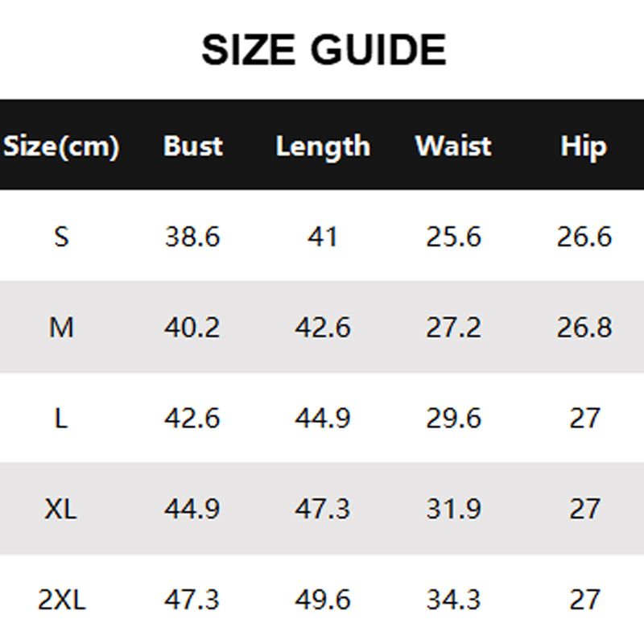Screen dimensions: 644x644
Task: Click the 41 length value for S
Action: pos(323,237)
